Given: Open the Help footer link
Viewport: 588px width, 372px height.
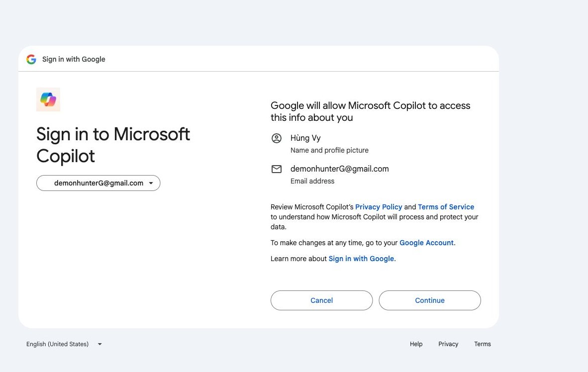Looking at the screenshot, I should (x=416, y=344).
